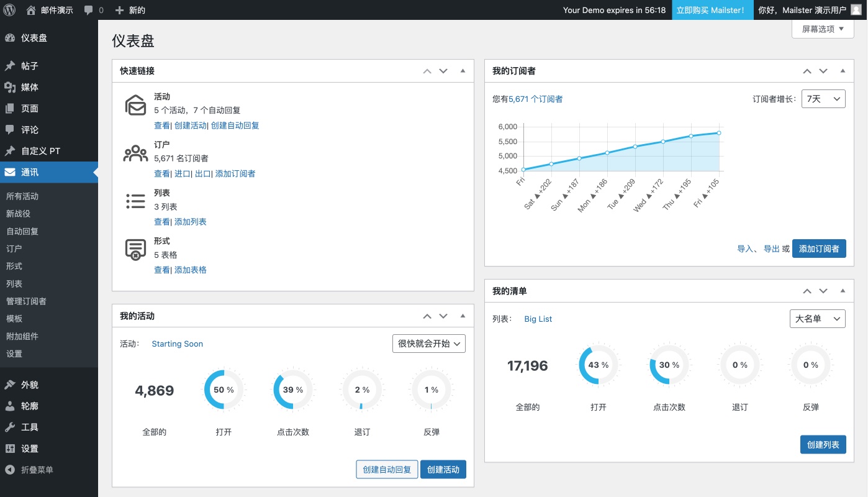Open the 7天 subscriber growth dropdown
Viewport: 868px width, 497px height.
(x=823, y=99)
